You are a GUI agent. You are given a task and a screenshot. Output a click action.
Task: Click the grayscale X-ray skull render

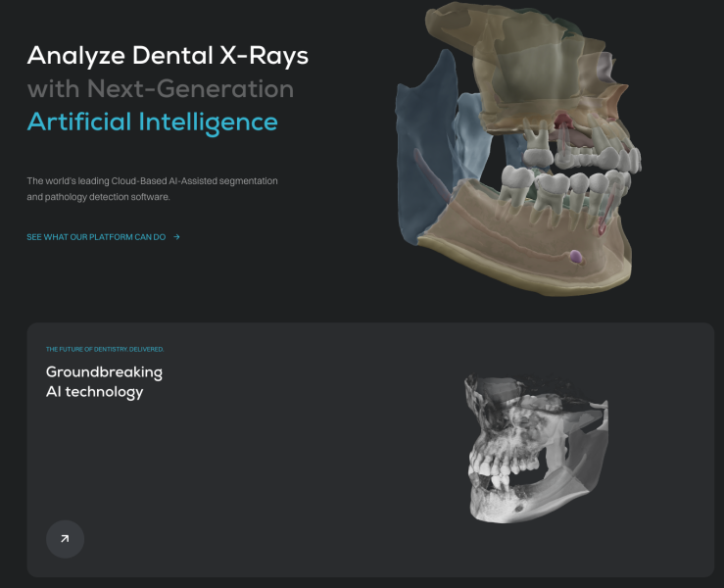(x=534, y=446)
